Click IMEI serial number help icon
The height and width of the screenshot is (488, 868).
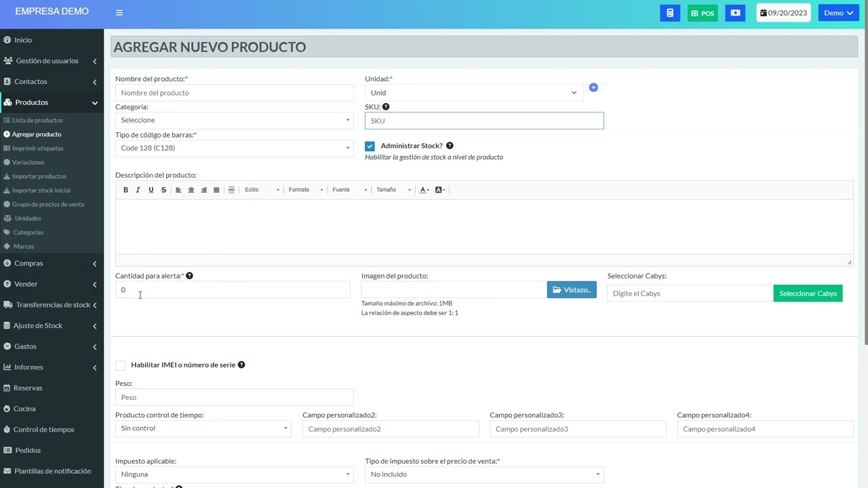click(241, 365)
